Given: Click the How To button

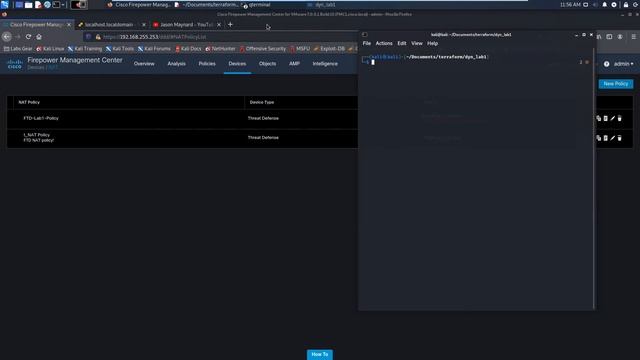Looking at the screenshot, I should (320, 354).
